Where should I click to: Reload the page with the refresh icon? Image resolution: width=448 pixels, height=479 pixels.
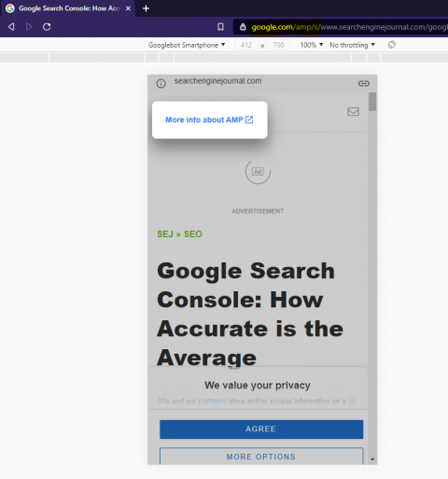tap(47, 27)
